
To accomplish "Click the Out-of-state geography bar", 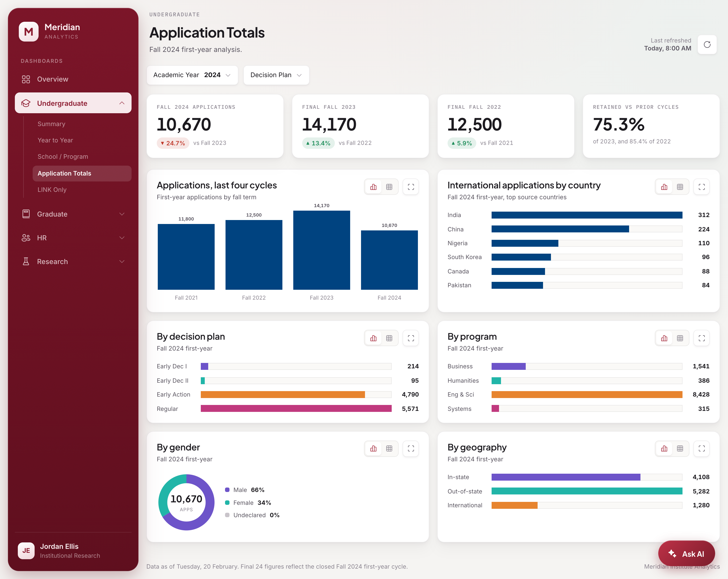I will coord(587,491).
